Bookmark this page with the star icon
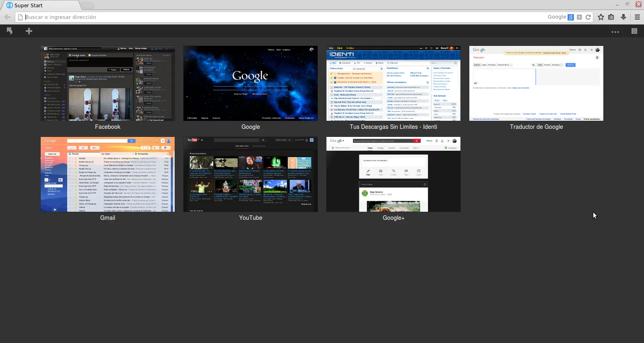The height and width of the screenshot is (343, 644). (x=601, y=17)
